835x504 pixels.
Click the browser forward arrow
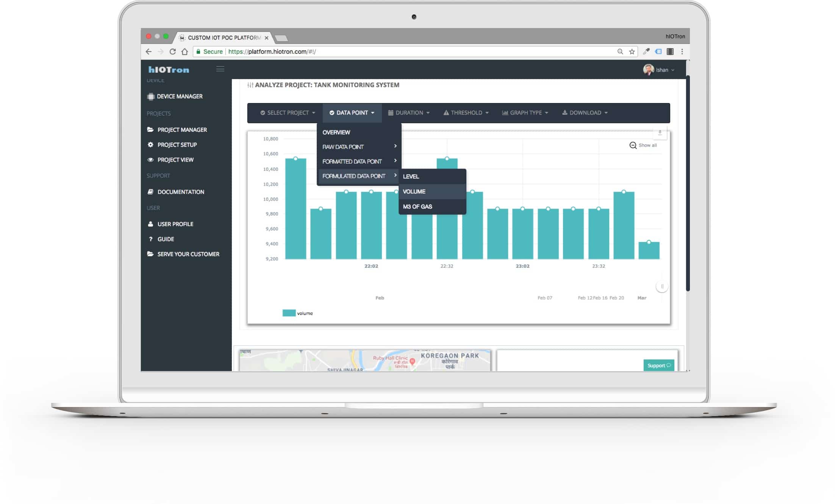pos(161,51)
